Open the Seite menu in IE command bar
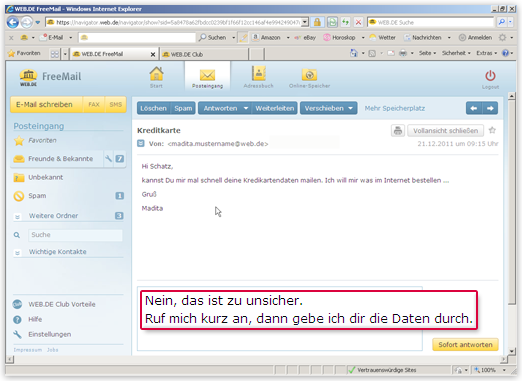522x381 pixels. pos(427,53)
